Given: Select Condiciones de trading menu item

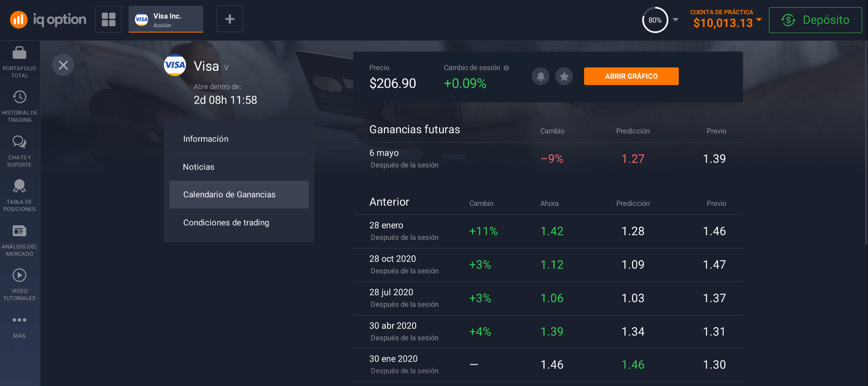Looking at the screenshot, I should click(x=239, y=223).
